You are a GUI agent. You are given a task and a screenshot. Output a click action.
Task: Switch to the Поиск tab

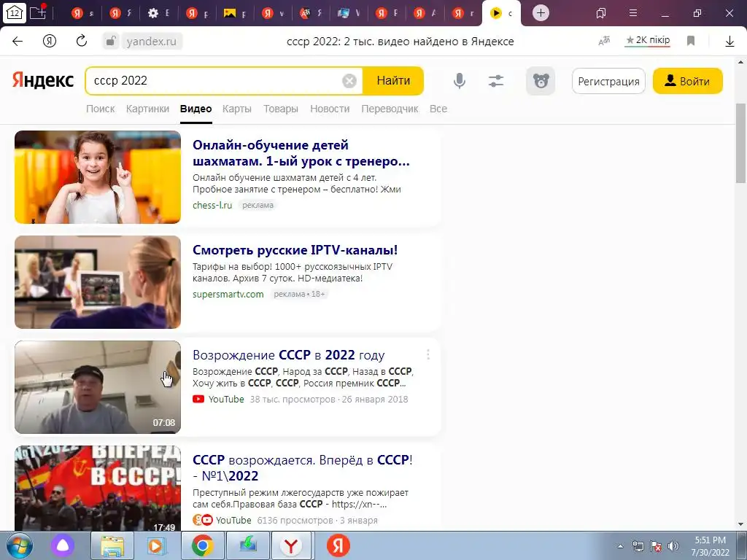(100, 109)
